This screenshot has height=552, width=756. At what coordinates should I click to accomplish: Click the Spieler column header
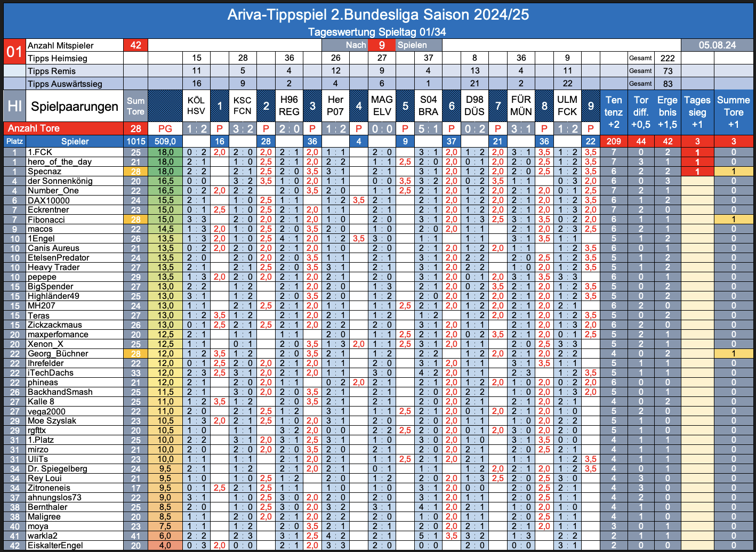tap(75, 141)
